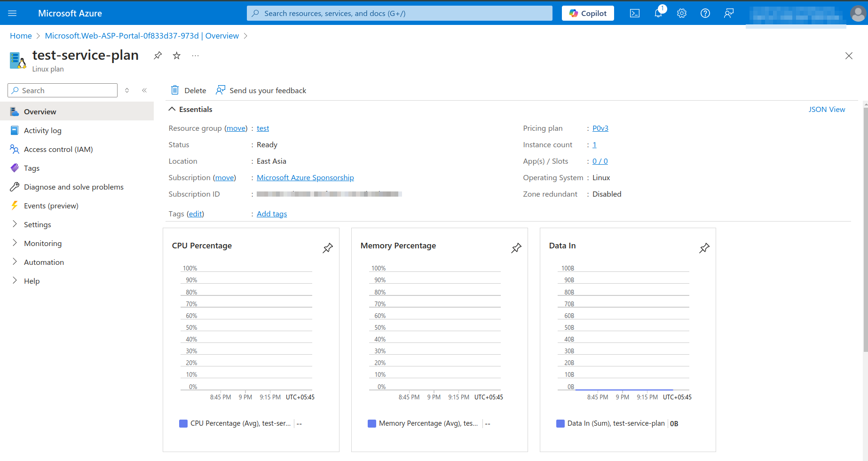868x461 pixels.
Task: Open Microsoft Azure Sponsorship subscription
Action: pyautogui.click(x=305, y=177)
